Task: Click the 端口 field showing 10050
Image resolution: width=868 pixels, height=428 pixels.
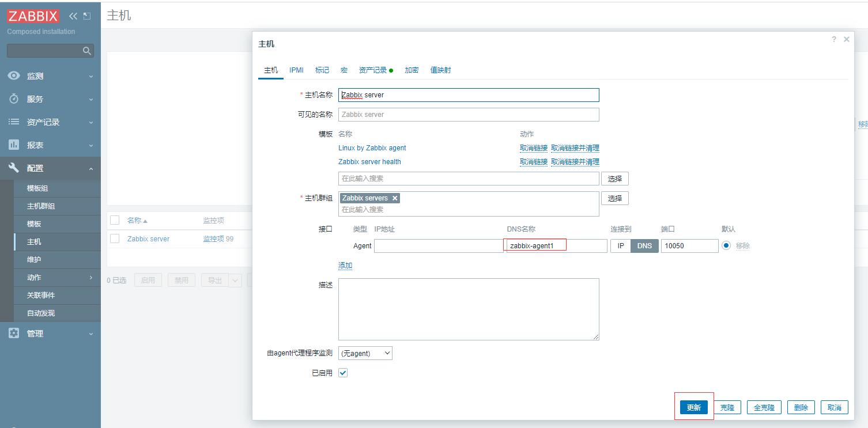Action: click(x=690, y=246)
